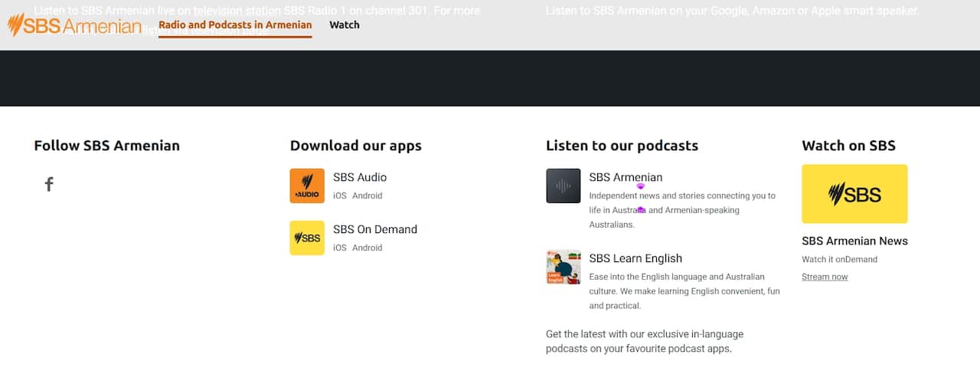Open the SBS Armenian podcast title

tap(626, 177)
